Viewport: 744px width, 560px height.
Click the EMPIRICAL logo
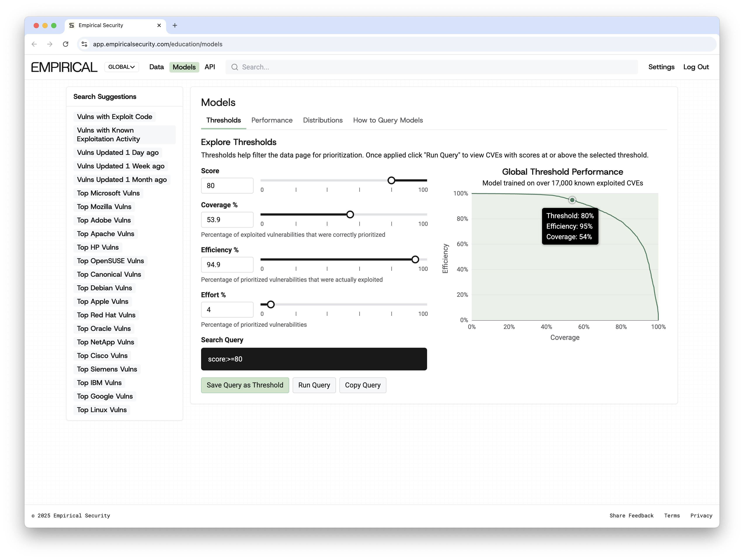[x=64, y=67]
